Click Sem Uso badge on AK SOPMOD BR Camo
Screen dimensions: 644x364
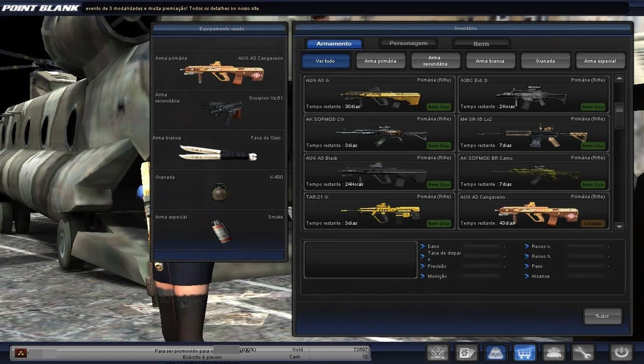click(x=593, y=185)
